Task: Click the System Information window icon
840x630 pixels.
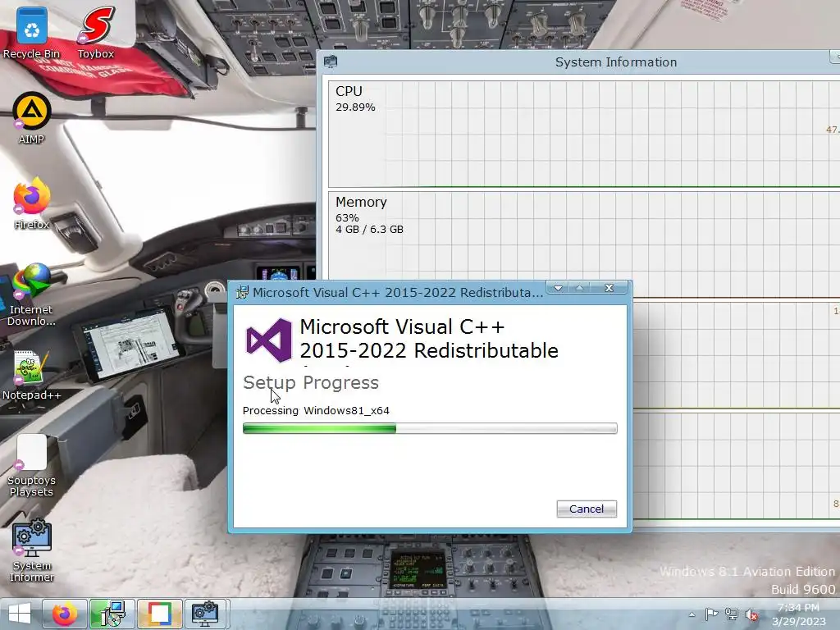Action: 331,62
